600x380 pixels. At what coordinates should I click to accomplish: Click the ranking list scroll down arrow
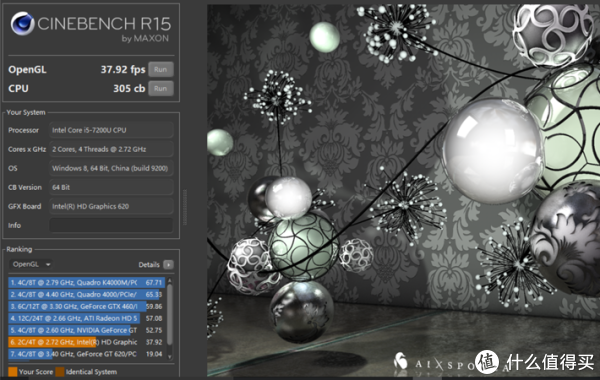pyautogui.click(x=170, y=357)
